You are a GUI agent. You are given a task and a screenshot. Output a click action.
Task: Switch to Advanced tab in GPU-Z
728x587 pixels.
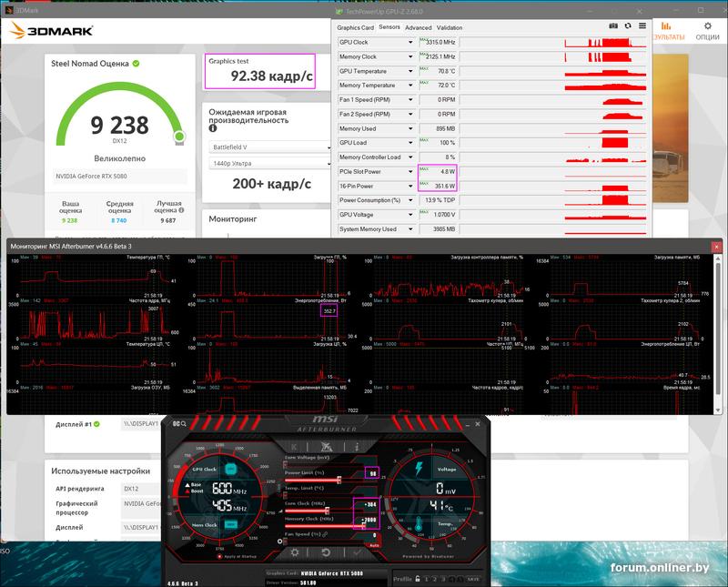coord(419,27)
